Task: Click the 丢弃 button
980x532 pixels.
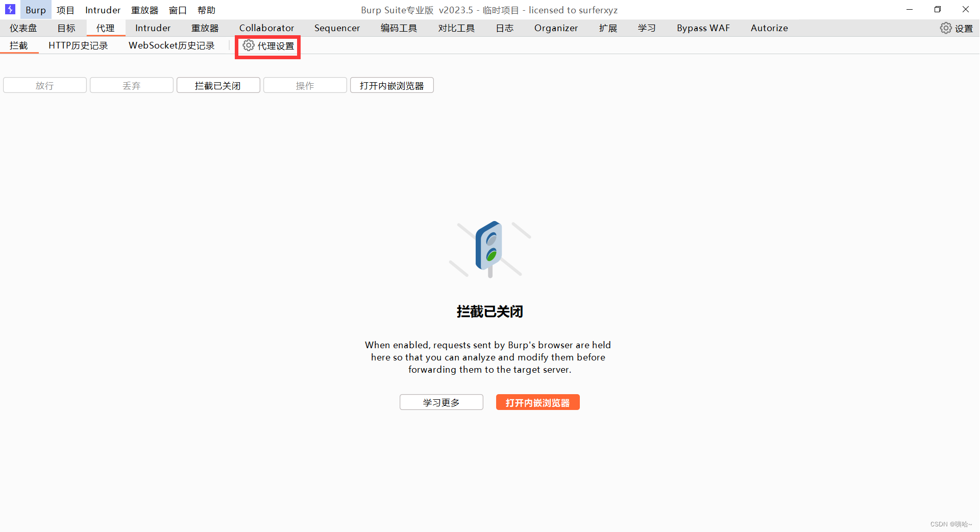Action: click(x=132, y=85)
